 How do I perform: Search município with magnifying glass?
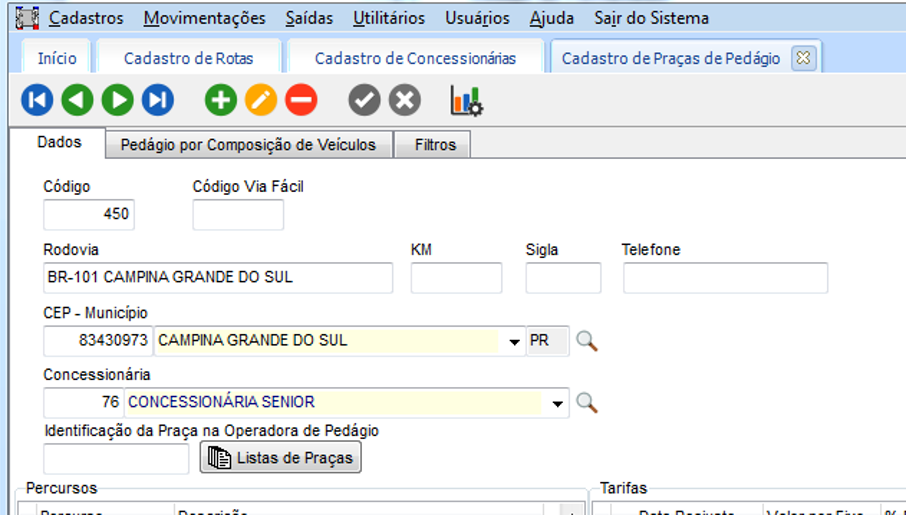pos(587,341)
